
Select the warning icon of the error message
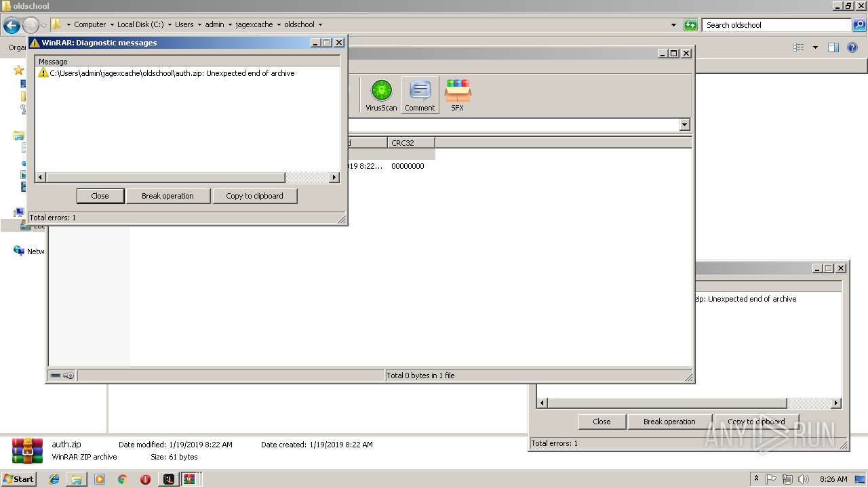pos(43,73)
